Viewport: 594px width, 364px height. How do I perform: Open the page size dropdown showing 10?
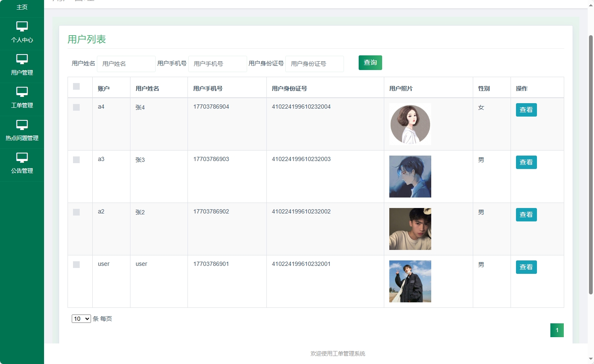(81, 319)
